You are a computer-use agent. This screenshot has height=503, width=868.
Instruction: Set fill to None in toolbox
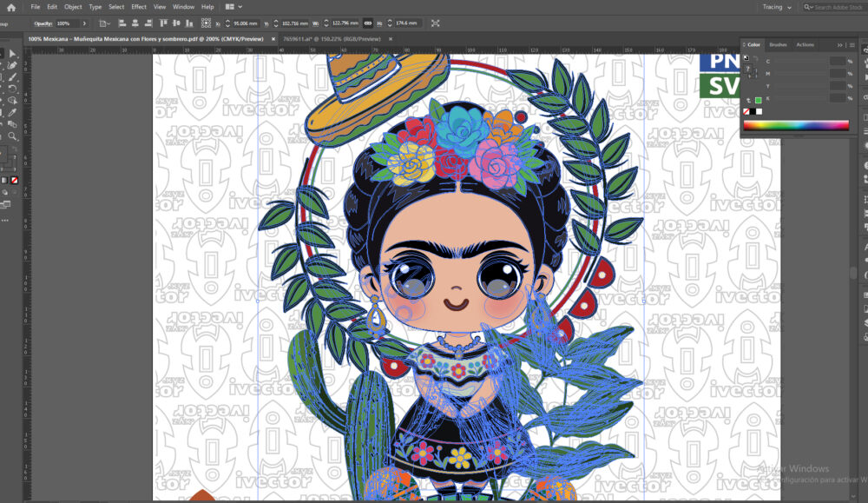[15, 180]
